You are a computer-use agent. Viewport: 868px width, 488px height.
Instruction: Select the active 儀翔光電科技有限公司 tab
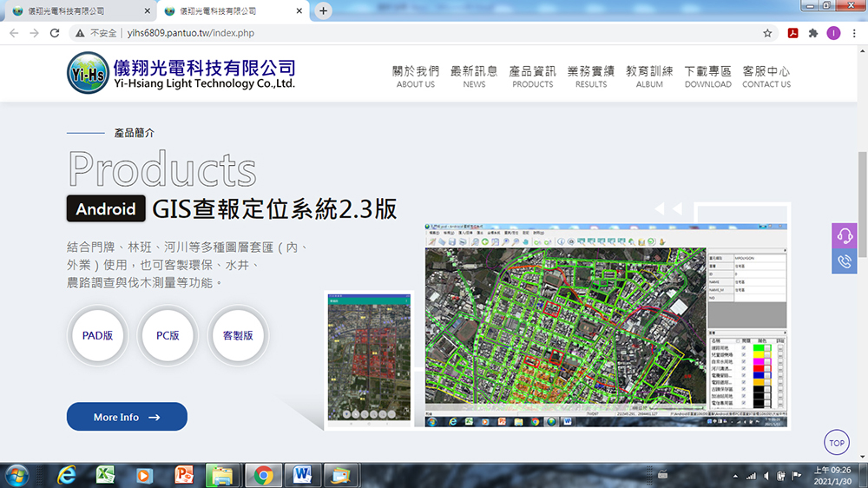233,11
